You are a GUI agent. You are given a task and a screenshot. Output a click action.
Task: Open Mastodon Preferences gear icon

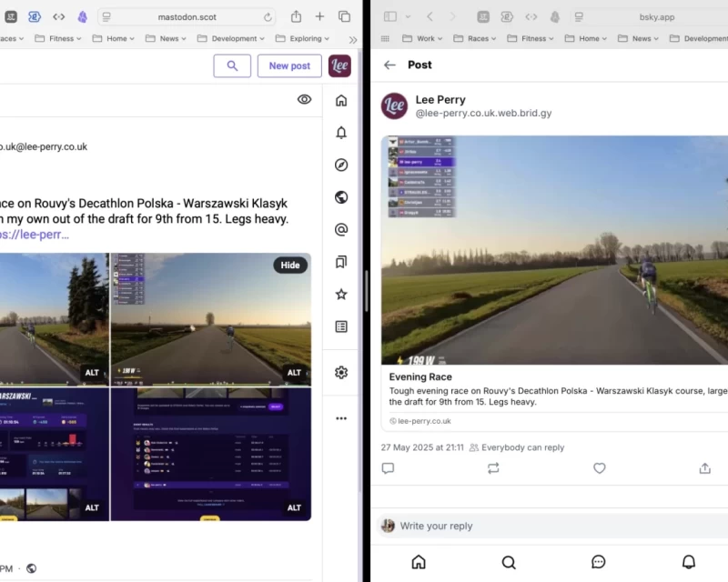click(340, 372)
